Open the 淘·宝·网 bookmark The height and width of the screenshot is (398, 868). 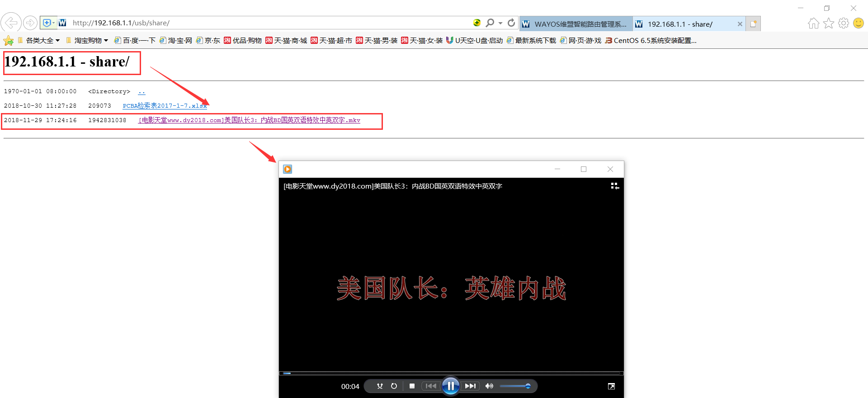(176, 41)
